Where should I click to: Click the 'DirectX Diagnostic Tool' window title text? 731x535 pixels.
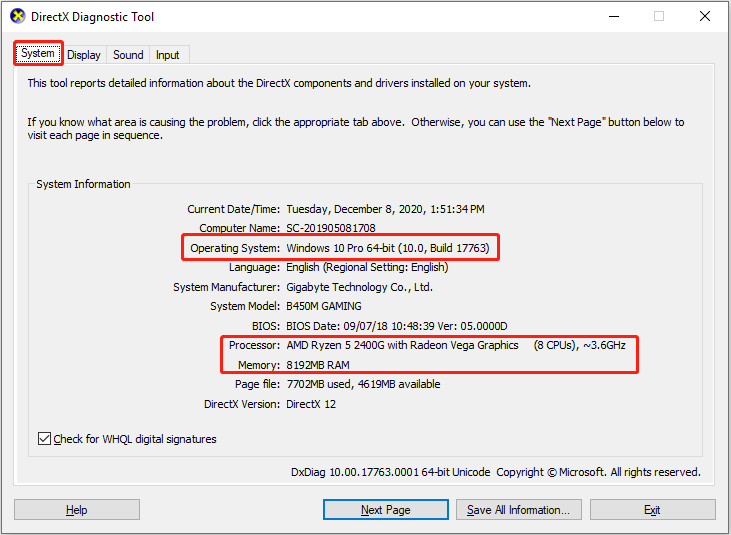(x=92, y=17)
